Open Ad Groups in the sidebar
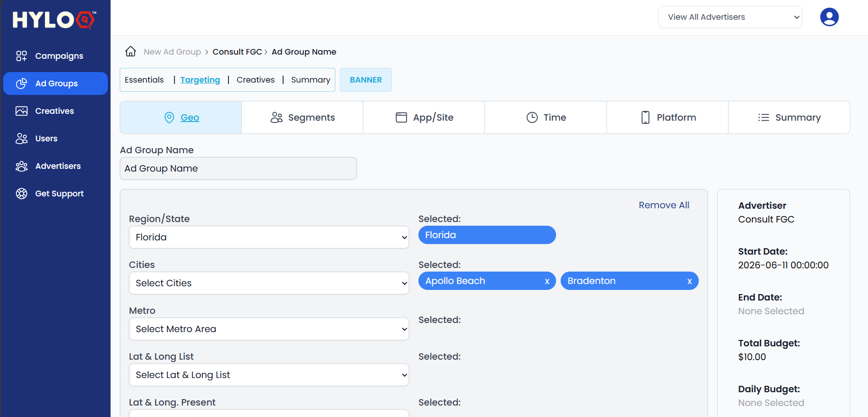Screen dimensions: 868x417 [56, 83]
